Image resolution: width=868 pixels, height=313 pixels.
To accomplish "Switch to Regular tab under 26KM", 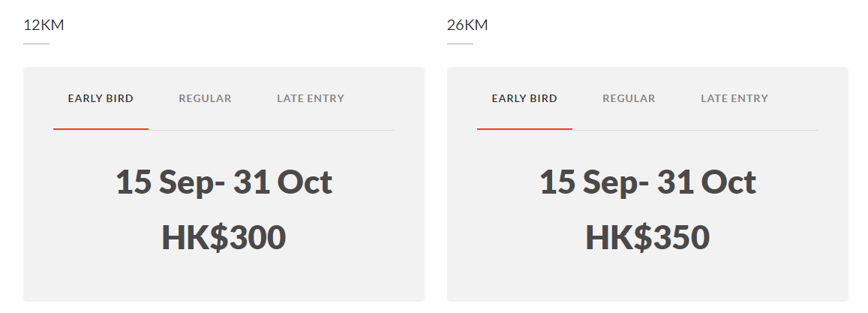I will coord(629,98).
